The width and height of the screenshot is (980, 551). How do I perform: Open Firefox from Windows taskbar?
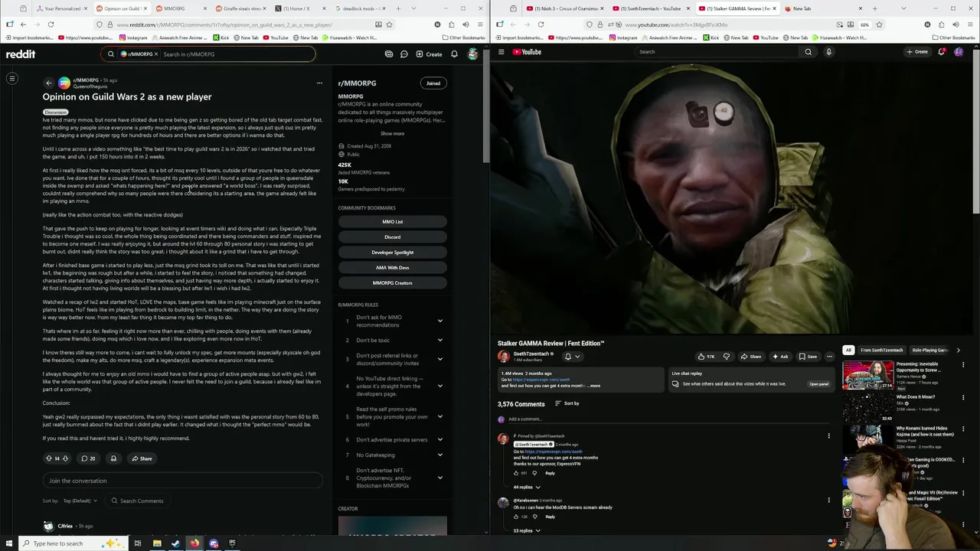[194, 543]
